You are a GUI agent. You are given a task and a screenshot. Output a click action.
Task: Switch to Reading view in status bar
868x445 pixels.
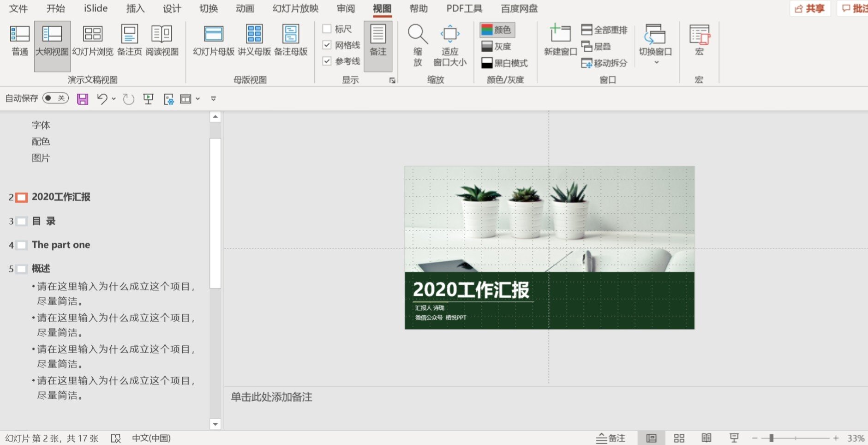pyautogui.click(x=706, y=438)
